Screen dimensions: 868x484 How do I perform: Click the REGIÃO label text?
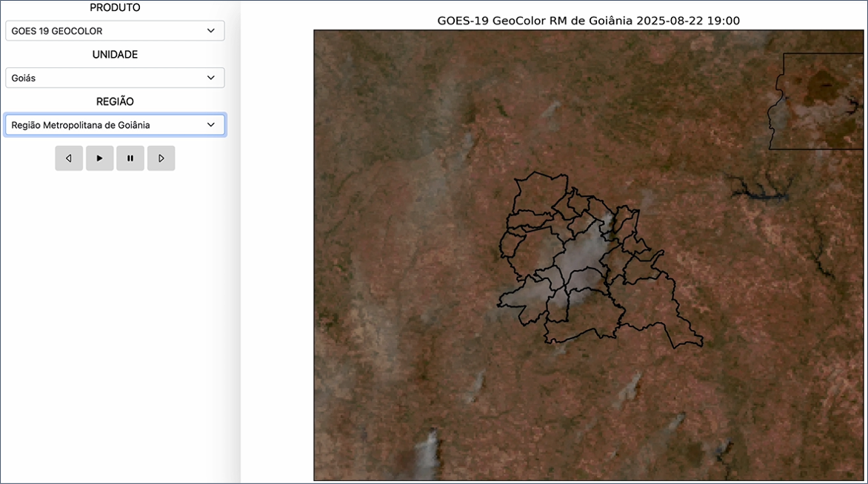tap(115, 102)
